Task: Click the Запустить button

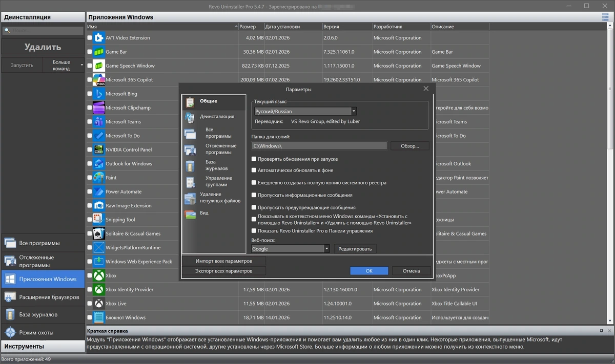Action: (x=22, y=66)
